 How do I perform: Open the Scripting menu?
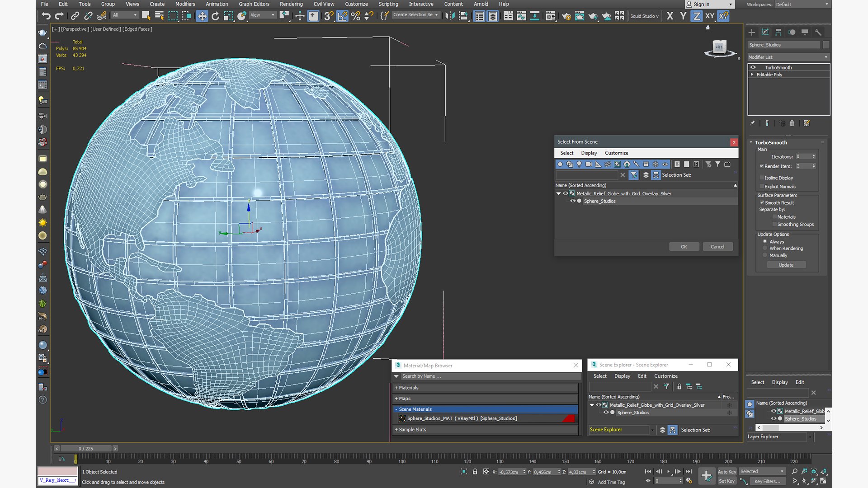click(388, 4)
